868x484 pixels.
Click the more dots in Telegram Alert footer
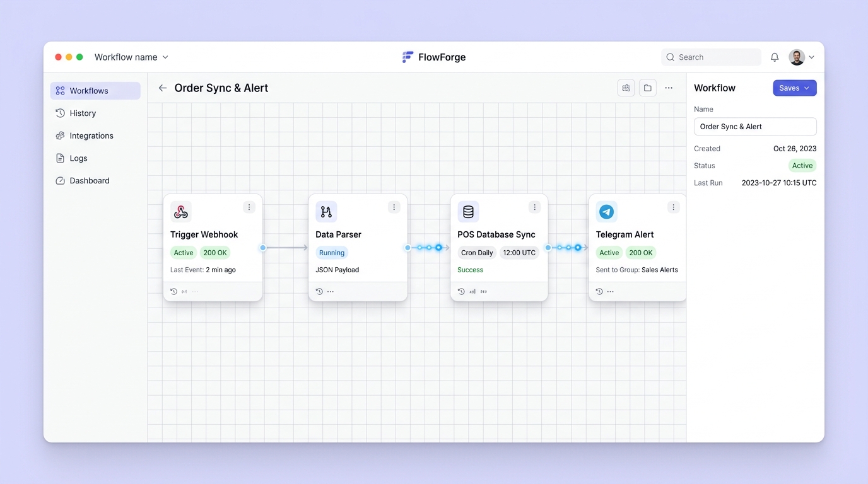[x=611, y=292]
